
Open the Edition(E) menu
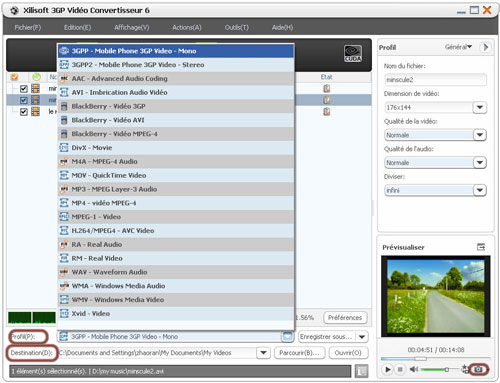pyautogui.click(x=77, y=27)
